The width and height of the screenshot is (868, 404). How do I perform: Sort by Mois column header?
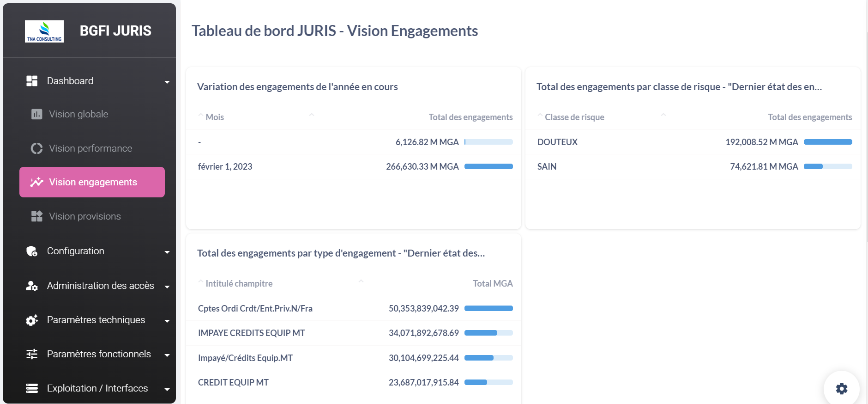tap(215, 117)
